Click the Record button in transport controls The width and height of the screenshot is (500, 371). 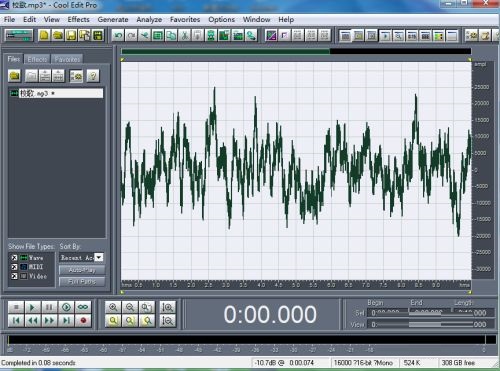(83, 321)
